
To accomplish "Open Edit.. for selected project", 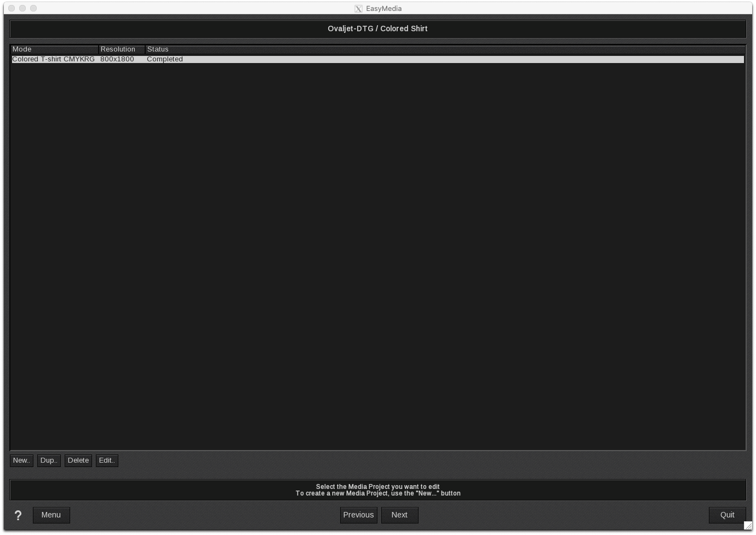I will tap(107, 460).
